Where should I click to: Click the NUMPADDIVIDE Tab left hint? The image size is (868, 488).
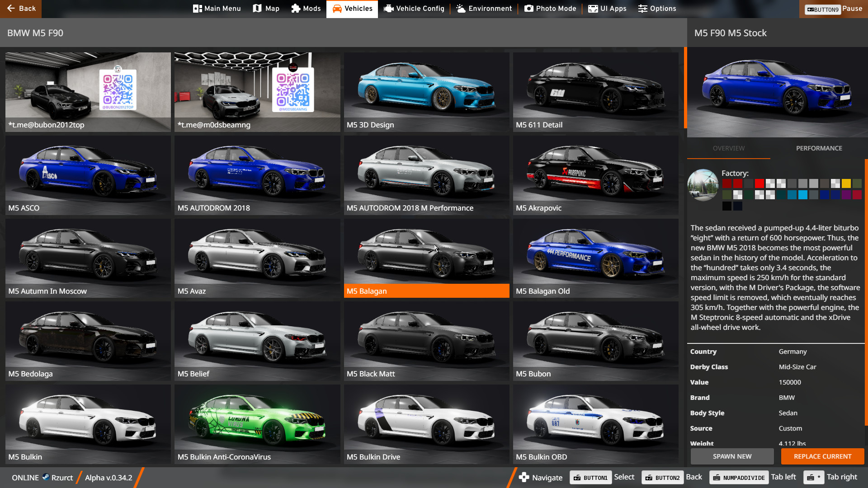point(753,477)
